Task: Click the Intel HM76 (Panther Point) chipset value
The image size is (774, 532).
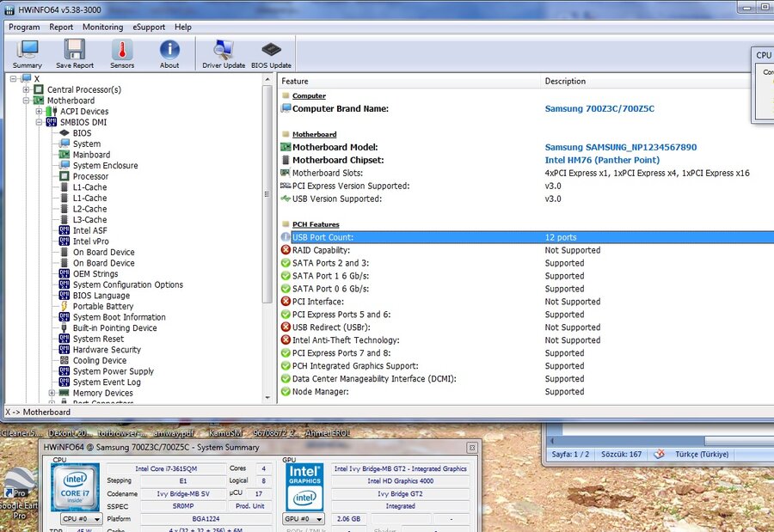Action: 602,160
